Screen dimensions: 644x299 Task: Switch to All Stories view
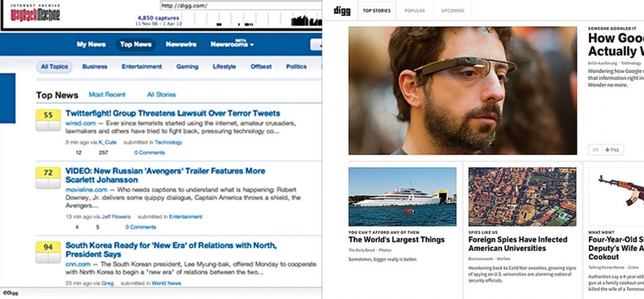(x=161, y=94)
